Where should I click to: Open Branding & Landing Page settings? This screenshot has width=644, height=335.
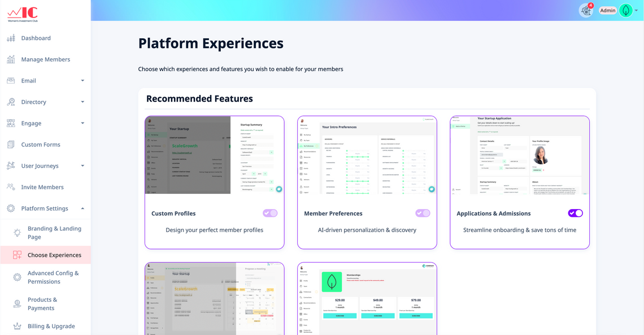click(x=45, y=233)
